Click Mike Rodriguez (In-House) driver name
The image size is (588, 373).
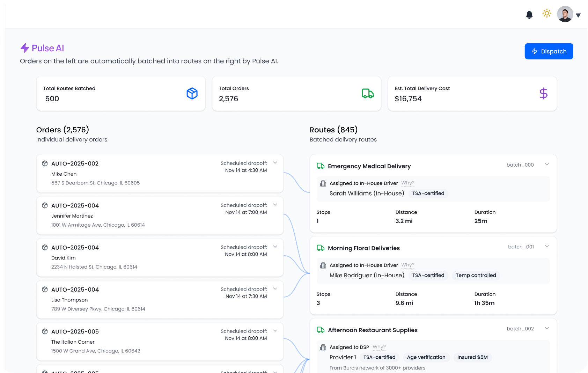[x=367, y=275]
